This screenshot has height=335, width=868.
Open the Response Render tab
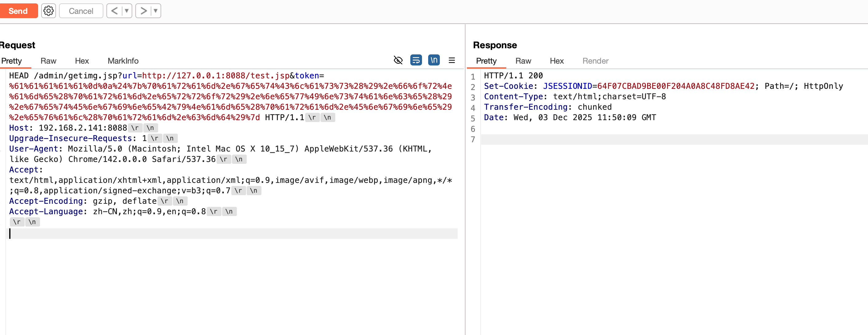pos(595,61)
